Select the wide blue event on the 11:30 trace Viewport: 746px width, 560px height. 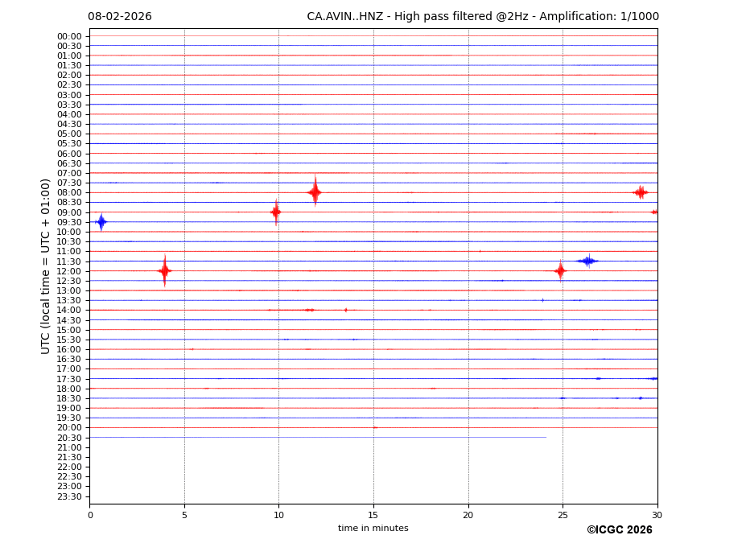(587, 261)
